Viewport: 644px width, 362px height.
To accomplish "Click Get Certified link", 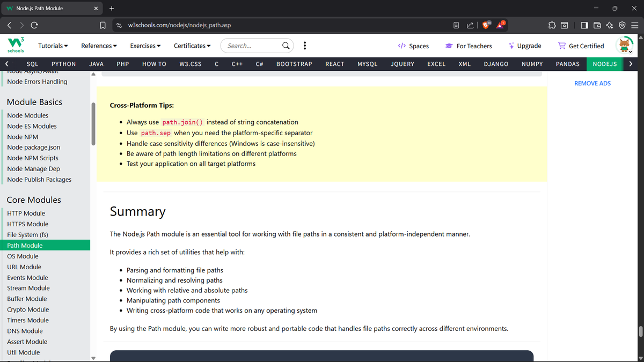I will pos(581,46).
